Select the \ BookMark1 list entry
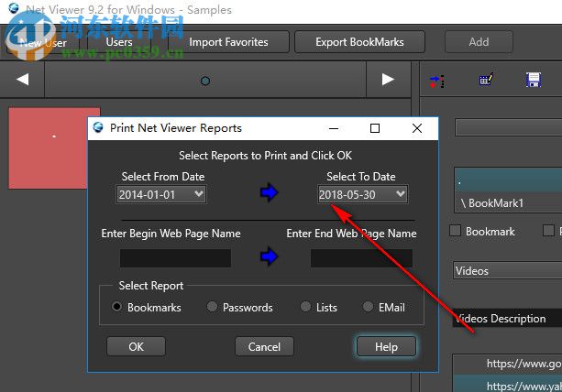The width and height of the screenshot is (562, 392). pos(508,203)
